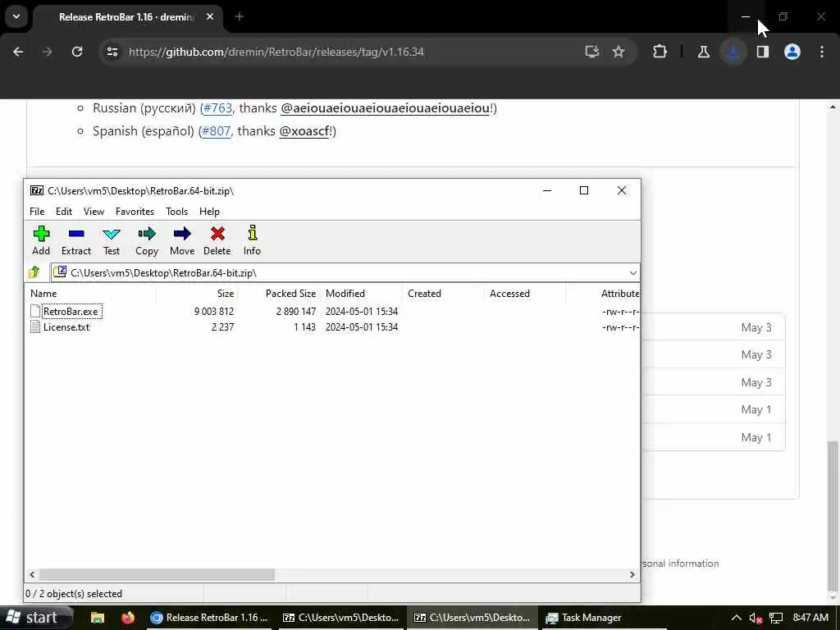The width and height of the screenshot is (840, 630).
Task: Switch to Release RetroBar taskbar button
Action: pyautogui.click(x=210, y=618)
